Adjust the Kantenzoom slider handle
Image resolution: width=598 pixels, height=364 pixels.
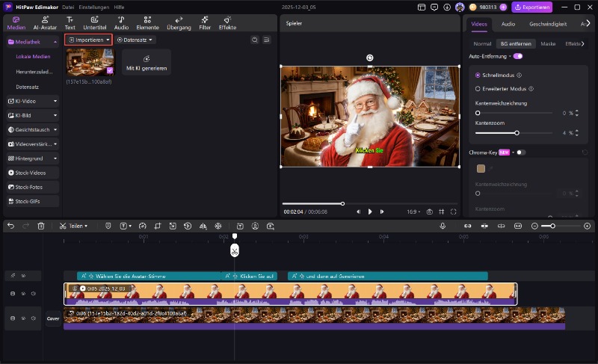tap(517, 133)
